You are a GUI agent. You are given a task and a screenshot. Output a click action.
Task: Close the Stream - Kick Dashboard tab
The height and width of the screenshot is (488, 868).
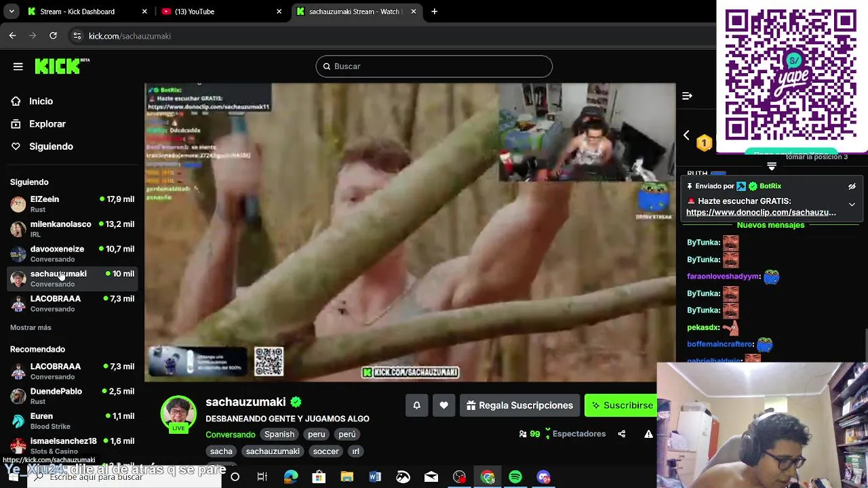(144, 12)
